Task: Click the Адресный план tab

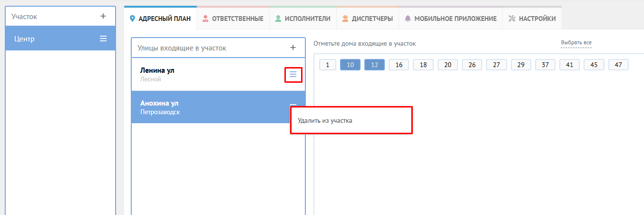Action: (x=160, y=19)
